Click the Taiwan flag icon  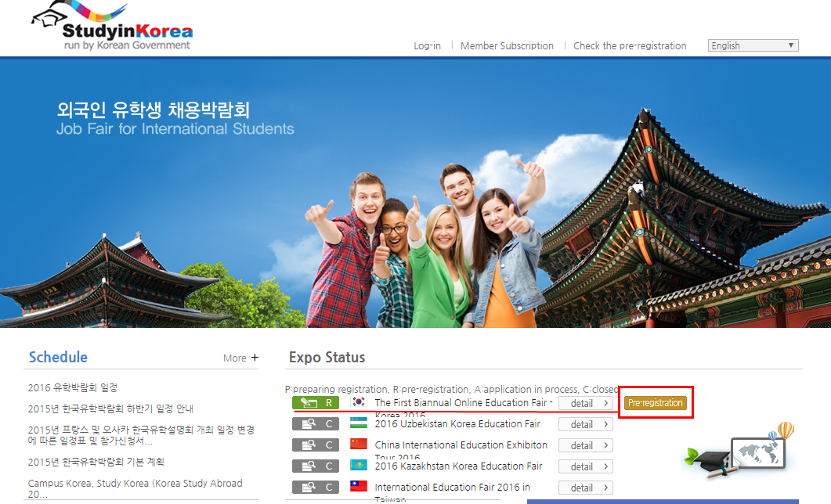[x=358, y=487]
